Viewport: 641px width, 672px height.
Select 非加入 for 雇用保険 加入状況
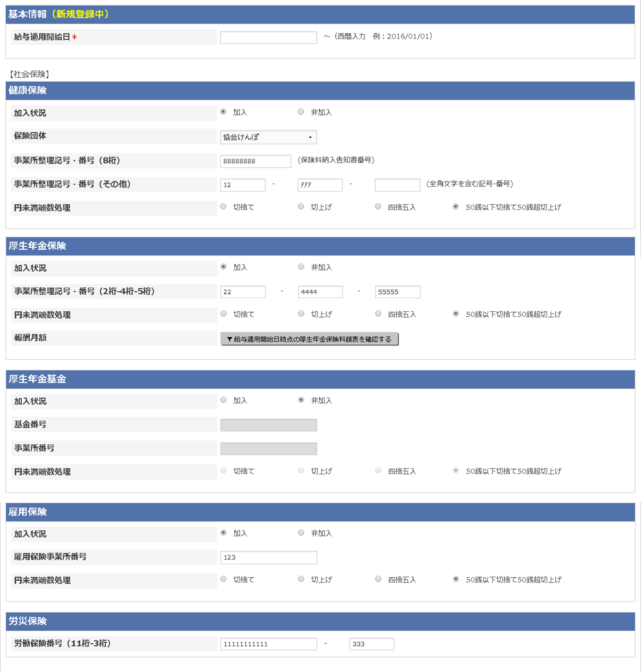click(301, 532)
